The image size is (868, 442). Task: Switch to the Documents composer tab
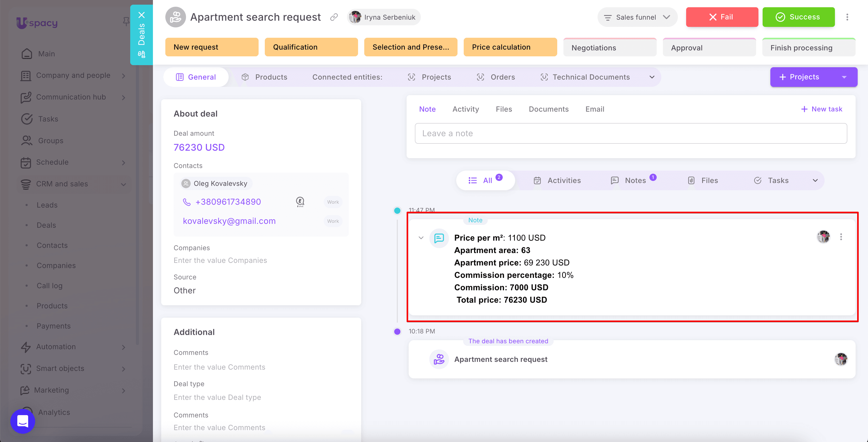click(x=548, y=109)
